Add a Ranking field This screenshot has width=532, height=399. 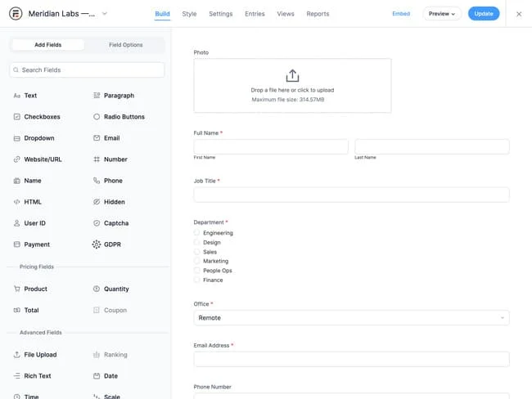[110, 355]
